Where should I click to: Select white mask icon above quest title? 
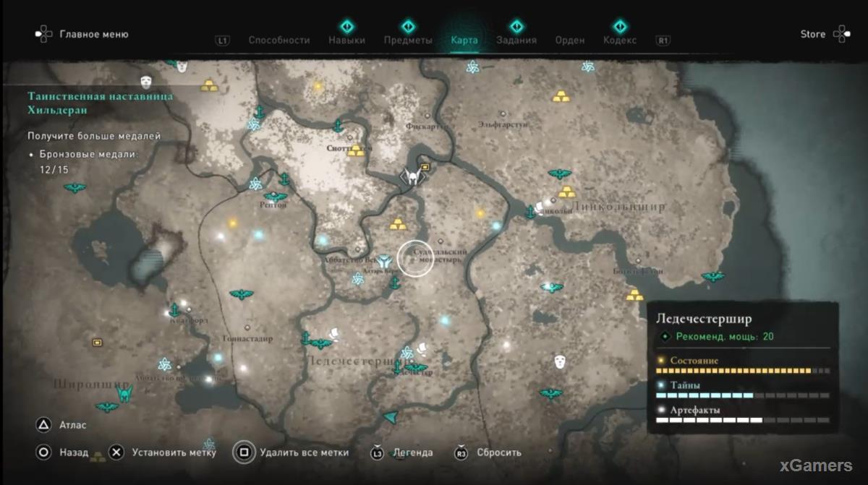click(x=145, y=82)
